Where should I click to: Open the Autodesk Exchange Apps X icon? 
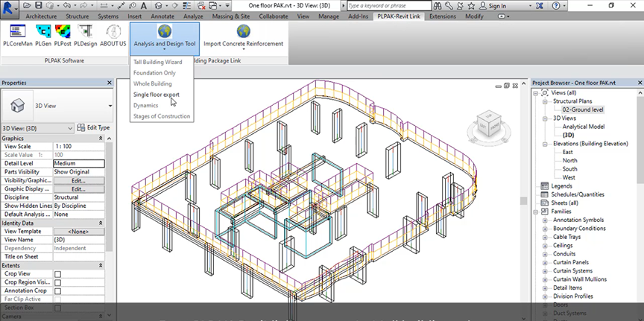(539, 6)
